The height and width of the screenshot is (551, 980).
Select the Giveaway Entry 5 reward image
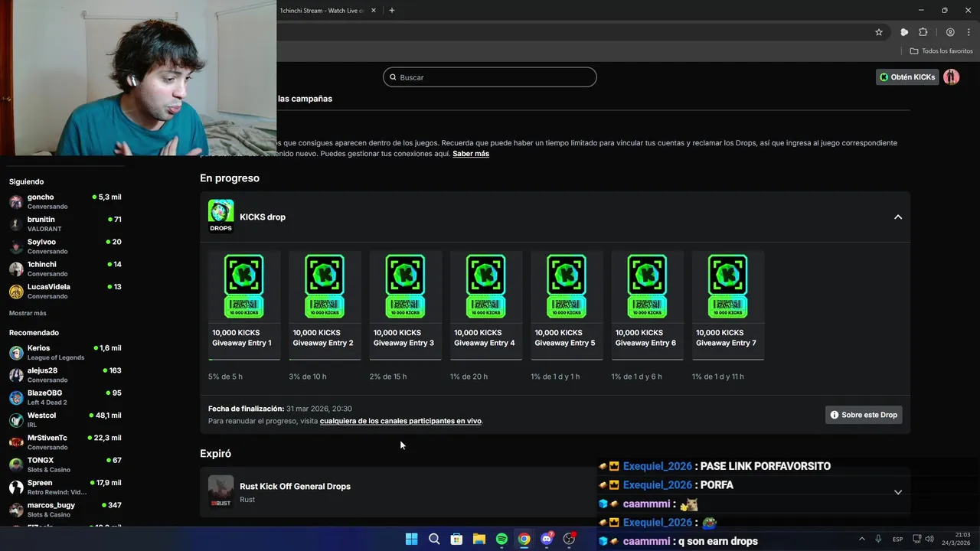coord(567,287)
